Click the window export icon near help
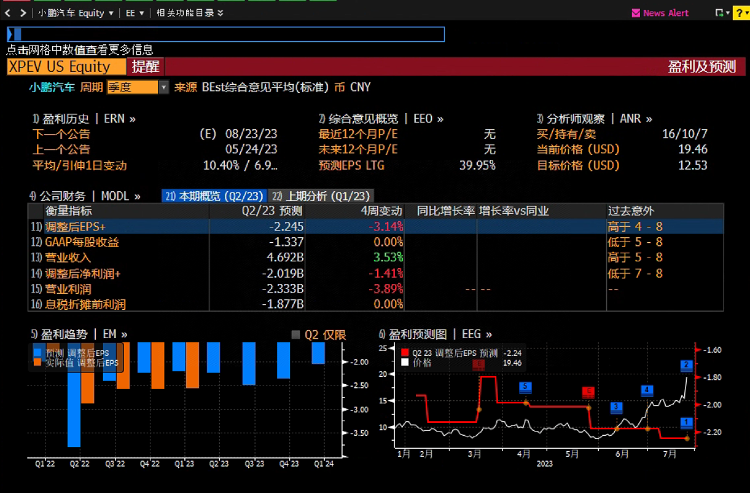 click(x=718, y=13)
